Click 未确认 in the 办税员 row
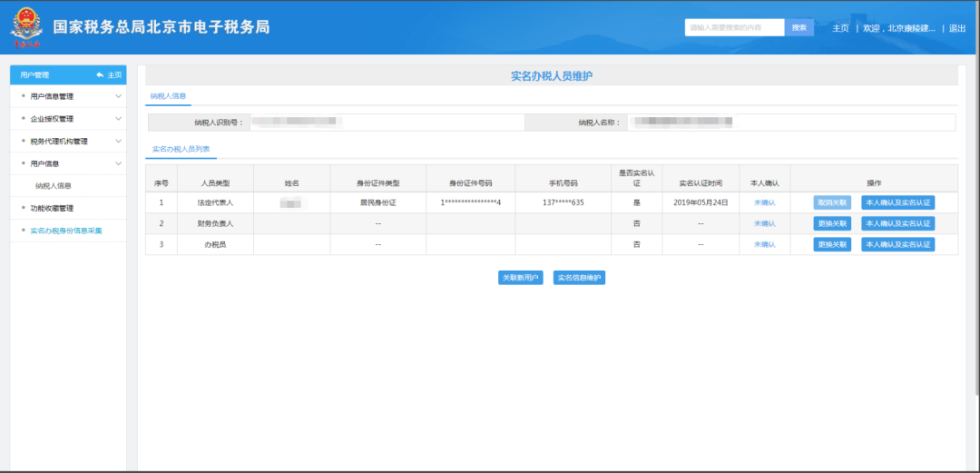This screenshot has width=980, height=473. click(x=764, y=244)
